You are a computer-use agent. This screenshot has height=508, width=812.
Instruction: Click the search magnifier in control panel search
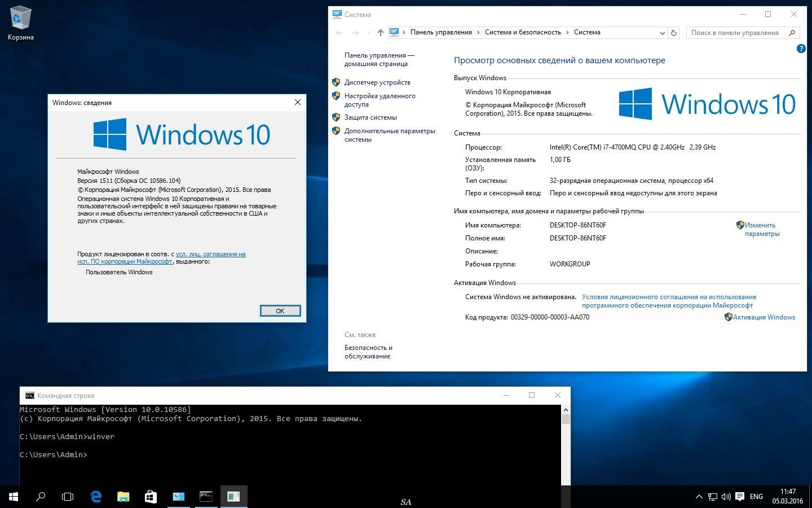792,33
